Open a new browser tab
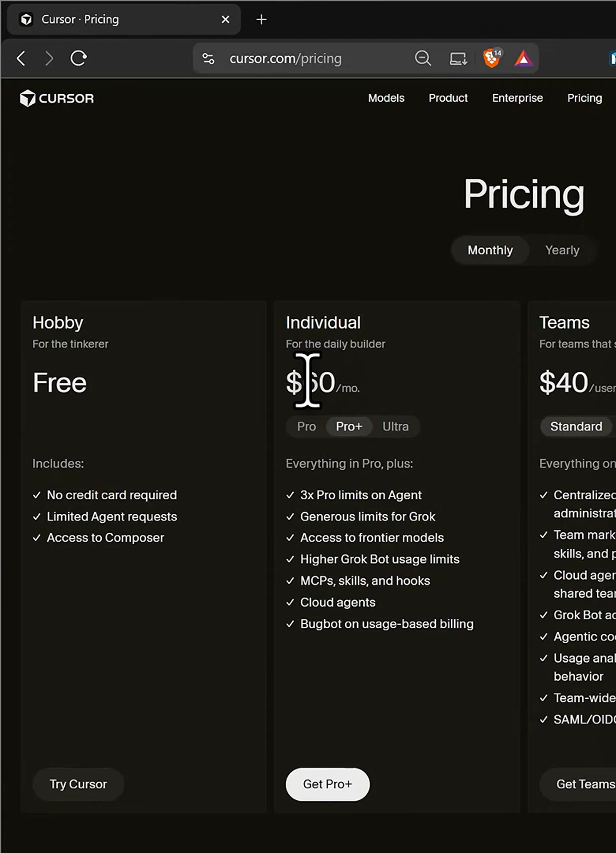Screen dimensions: 616x853 261,19
